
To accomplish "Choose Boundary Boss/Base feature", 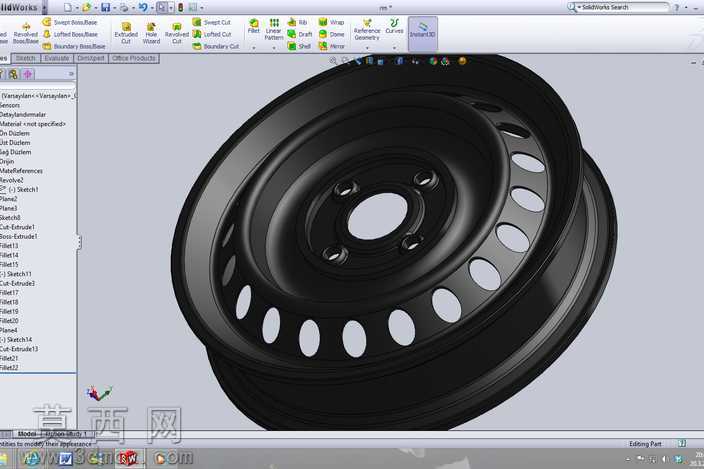I will click(74, 46).
